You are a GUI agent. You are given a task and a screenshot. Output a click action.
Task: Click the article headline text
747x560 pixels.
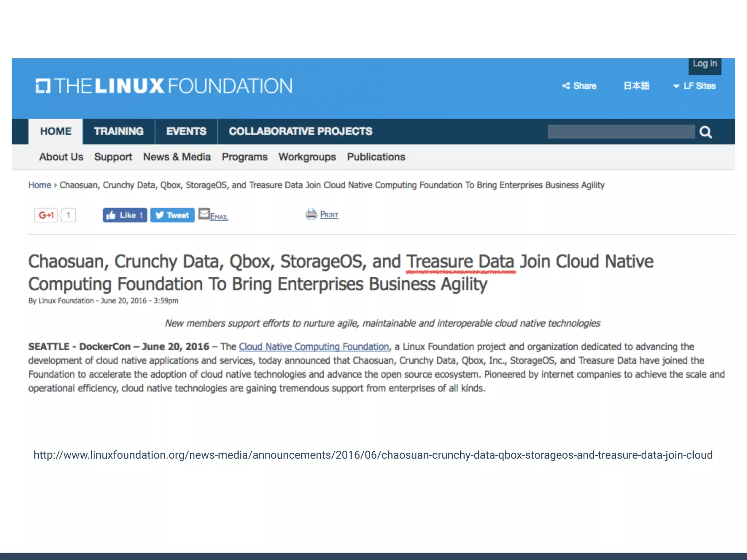(341, 273)
